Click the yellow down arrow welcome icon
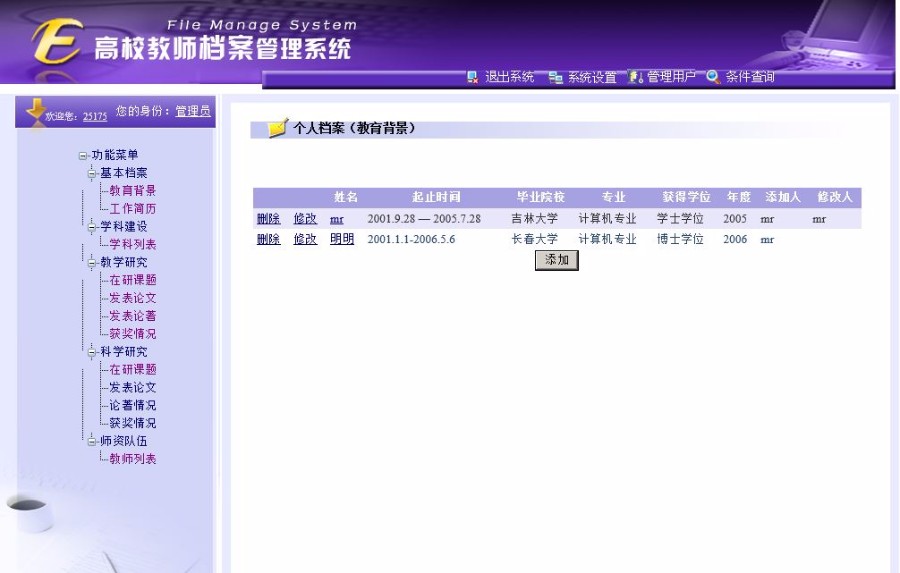900x573 pixels. click(36, 110)
